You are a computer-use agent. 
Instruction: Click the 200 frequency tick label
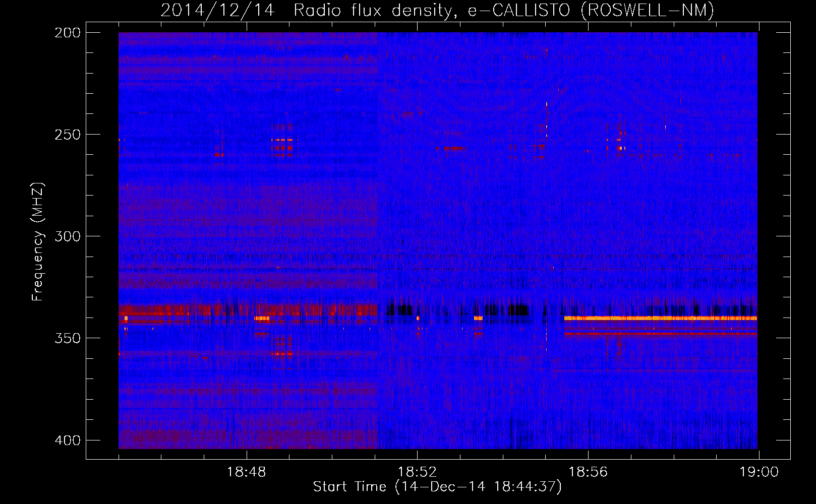pos(68,33)
